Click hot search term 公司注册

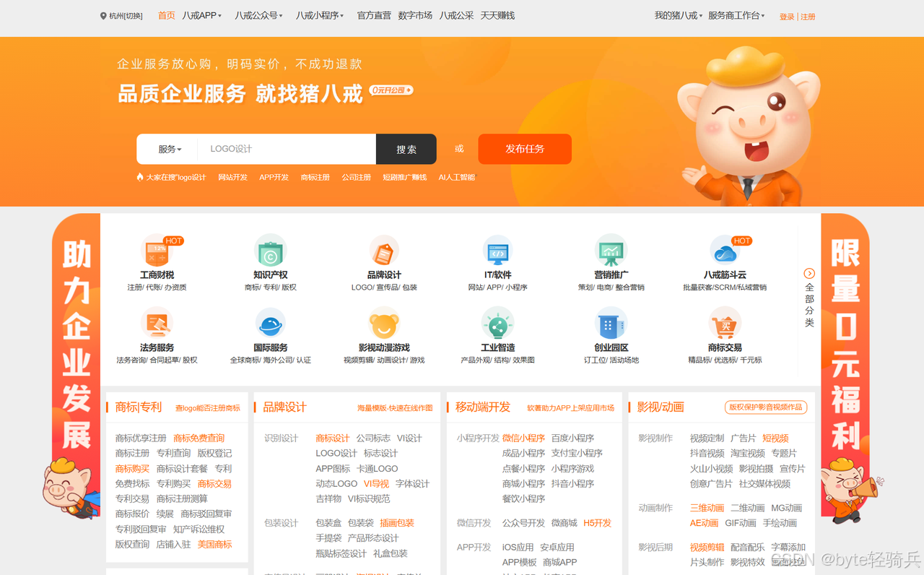357,177
